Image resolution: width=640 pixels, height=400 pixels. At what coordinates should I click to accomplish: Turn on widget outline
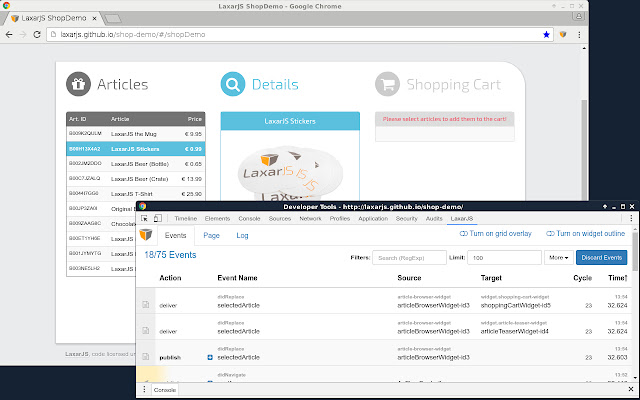click(585, 233)
